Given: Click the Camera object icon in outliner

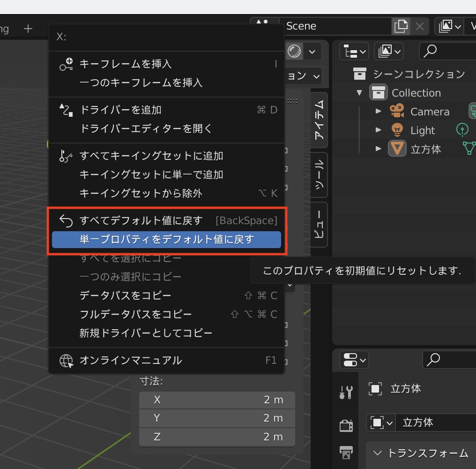Looking at the screenshot, I should coord(397,112).
